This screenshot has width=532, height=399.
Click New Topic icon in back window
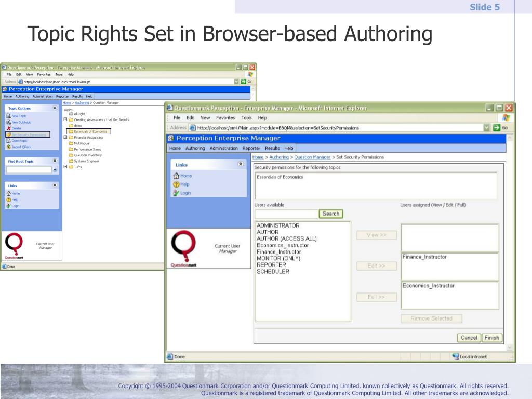pyautogui.click(x=8, y=116)
